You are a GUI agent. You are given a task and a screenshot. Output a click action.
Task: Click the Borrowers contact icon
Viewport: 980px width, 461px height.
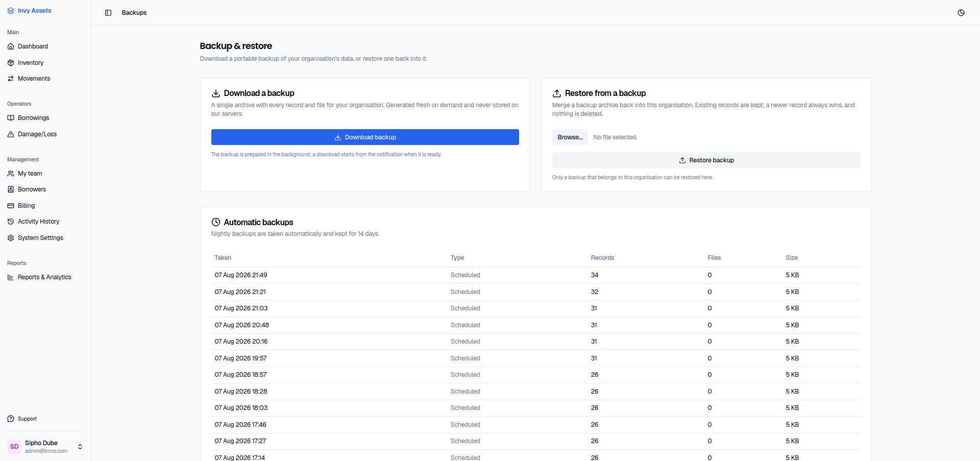pos(11,189)
